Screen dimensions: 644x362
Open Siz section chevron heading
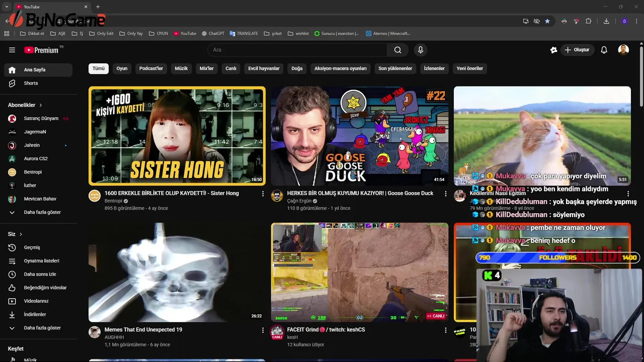click(x=15, y=234)
